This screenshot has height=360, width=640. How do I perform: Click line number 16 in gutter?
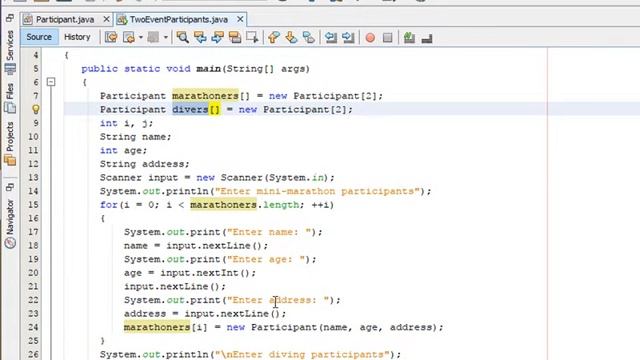pyautogui.click(x=33, y=218)
